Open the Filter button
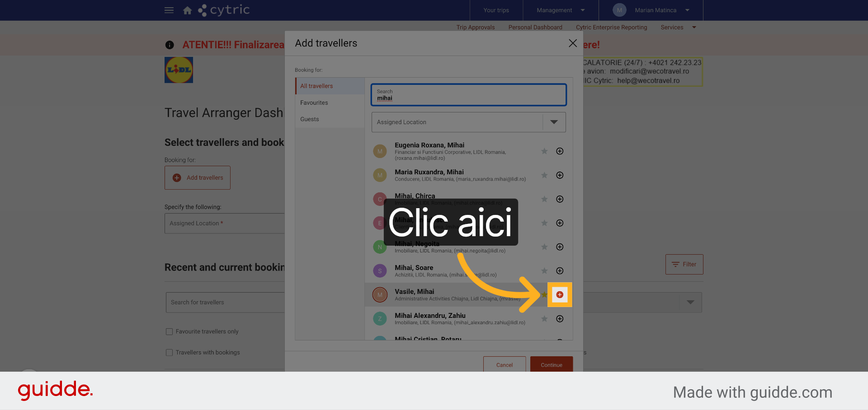The height and width of the screenshot is (410, 868). click(684, 265)
